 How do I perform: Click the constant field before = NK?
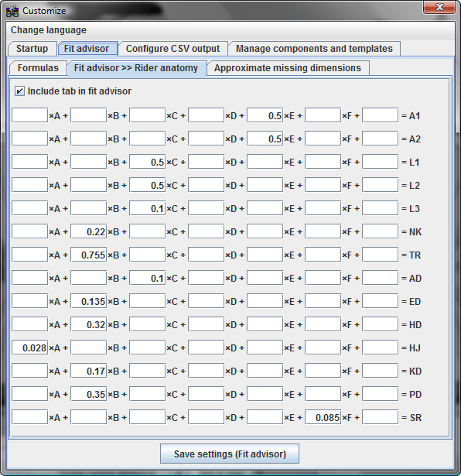(381, 231)
